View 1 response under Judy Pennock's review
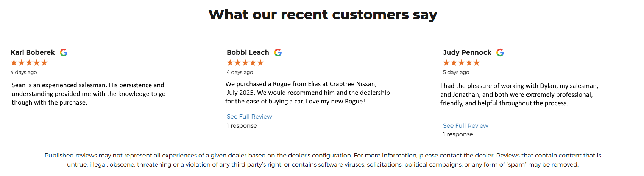This screenshot has width=644, height=176. [x=458, y=134]
